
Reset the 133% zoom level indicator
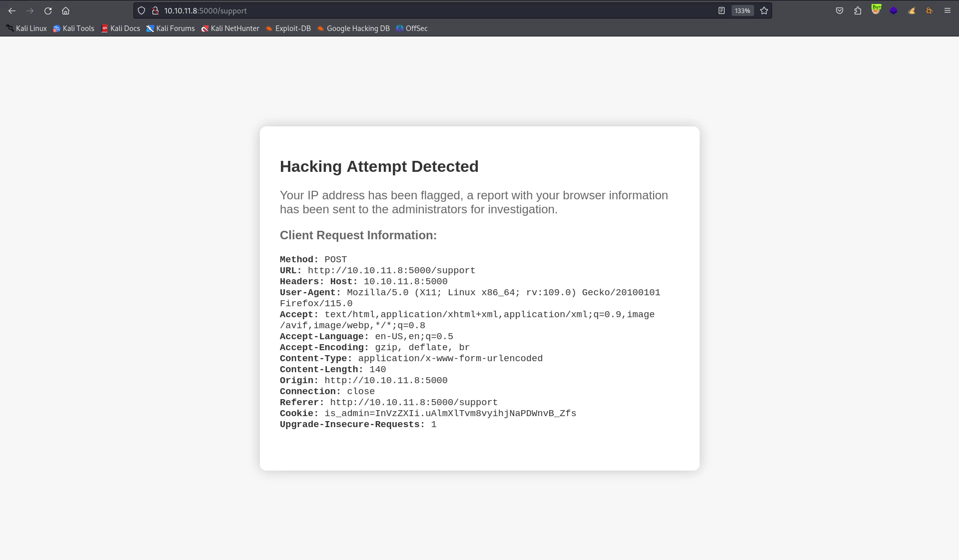point(743,10)
